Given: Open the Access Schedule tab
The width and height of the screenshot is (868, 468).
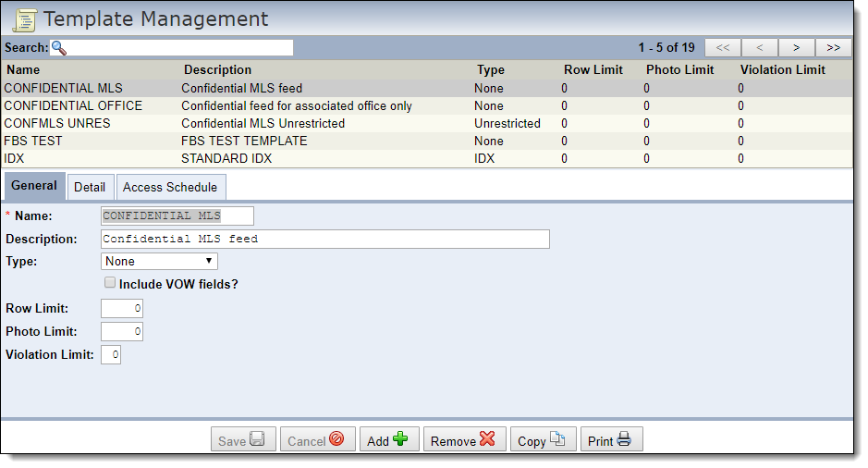Looking at the screenshot, I should click(x=170, y=187).
